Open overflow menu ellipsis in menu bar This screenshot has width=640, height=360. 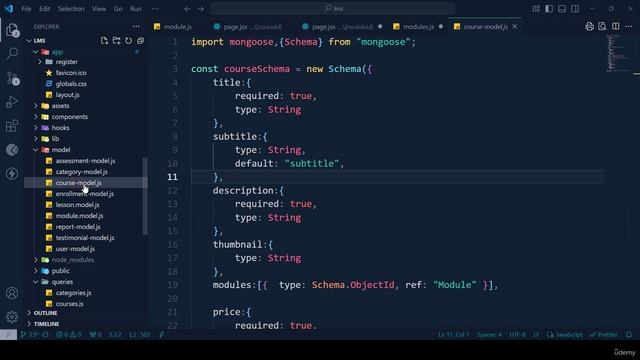pos(155,9)
